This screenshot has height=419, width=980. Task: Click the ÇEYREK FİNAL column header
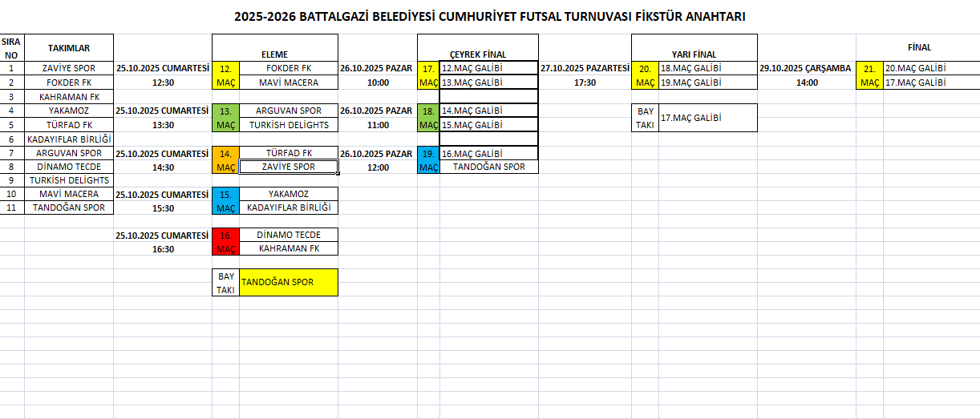[477, 54]
